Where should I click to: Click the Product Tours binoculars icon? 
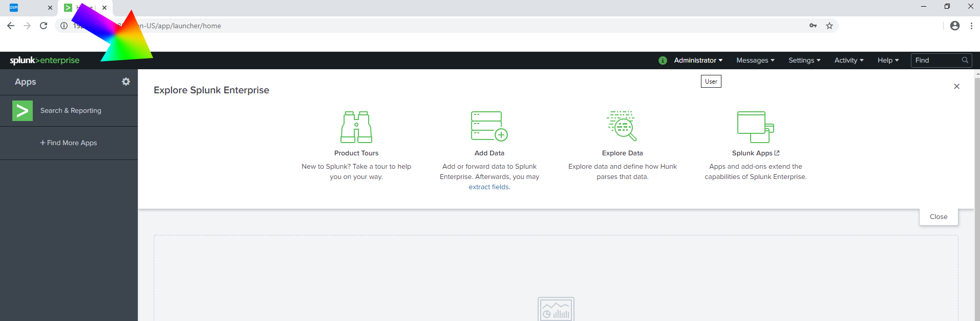(356, 127)
